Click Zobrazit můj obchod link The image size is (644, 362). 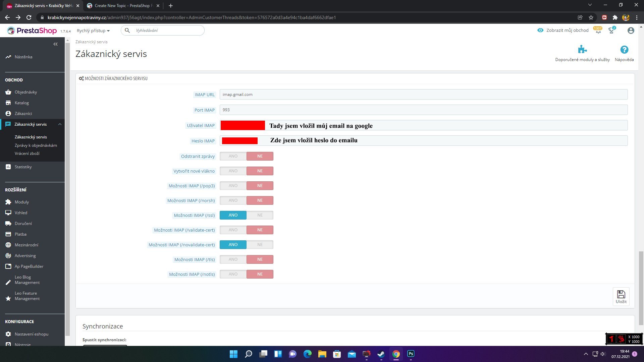coord(563,31)
